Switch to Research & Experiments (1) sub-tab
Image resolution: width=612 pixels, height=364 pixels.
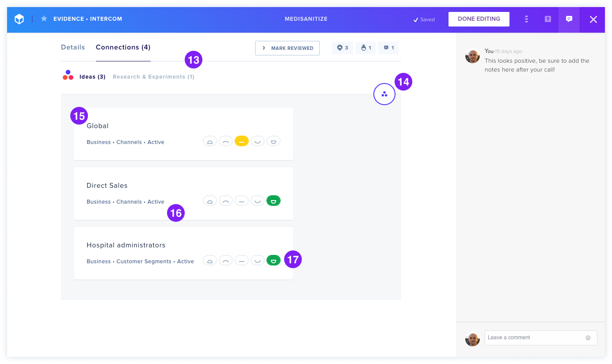click(153, 77)
